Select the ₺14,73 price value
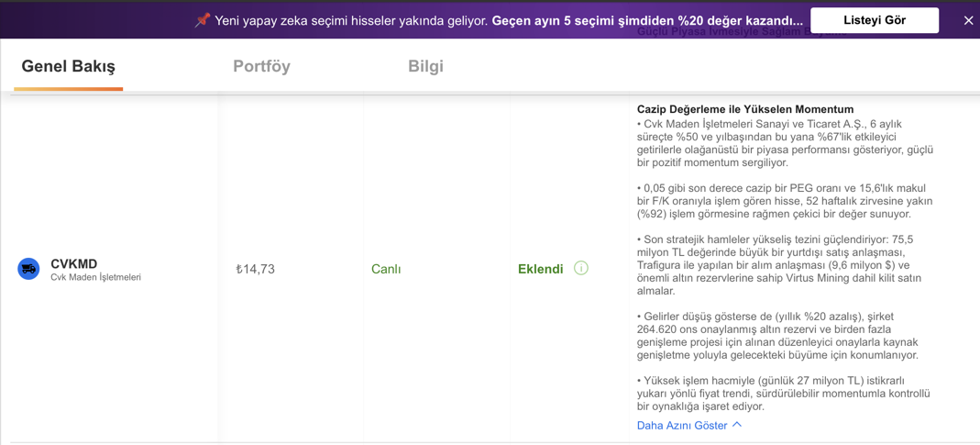980x445 pixels. pyautogui.click(x=254, y=269)
